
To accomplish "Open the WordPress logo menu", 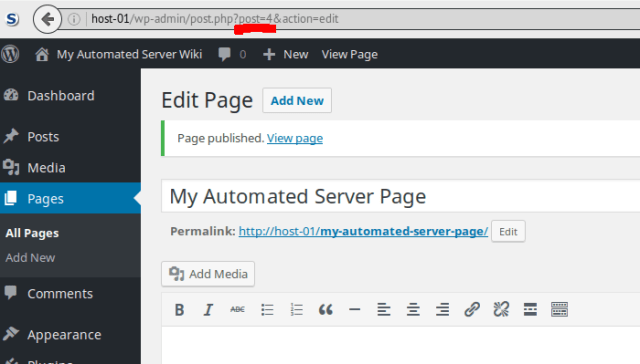I will pos(10,54).
